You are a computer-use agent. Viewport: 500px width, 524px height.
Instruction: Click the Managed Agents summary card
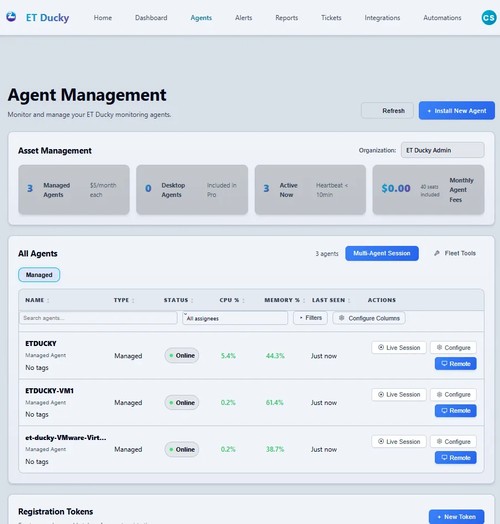coord(74,189)
